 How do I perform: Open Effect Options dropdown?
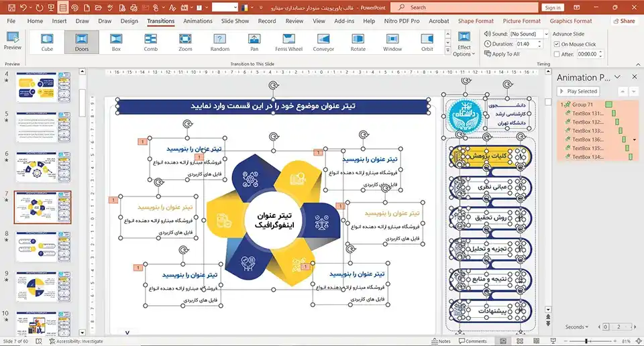pos(464,44)
